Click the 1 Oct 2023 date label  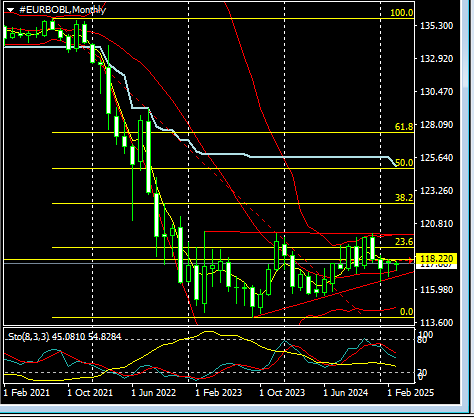click(282, 393)
